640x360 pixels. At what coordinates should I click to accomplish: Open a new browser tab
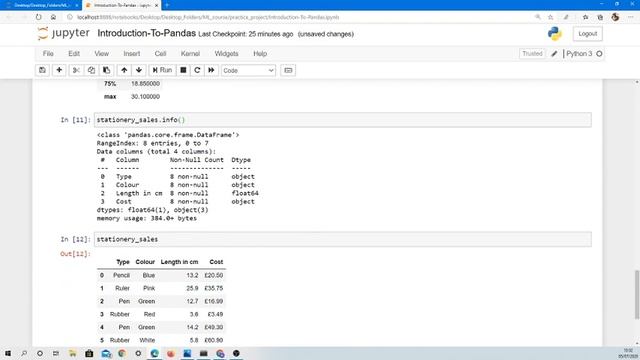pos(167,5)
